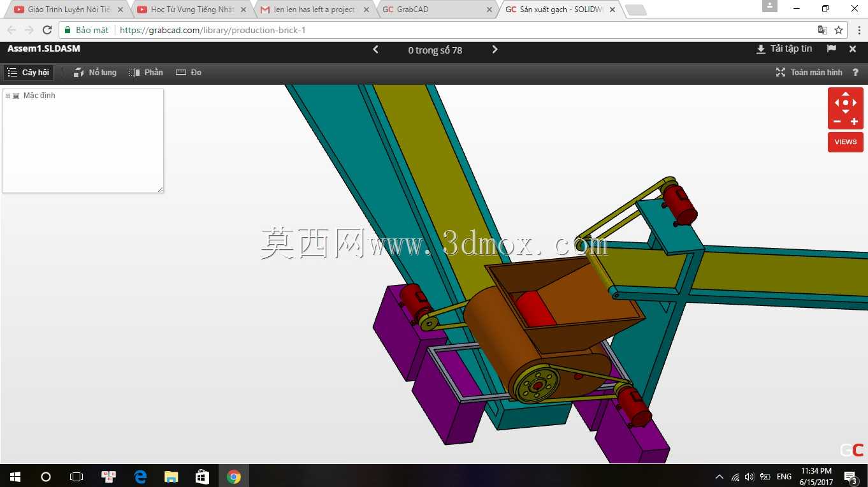The height and width of the screenshot is (487, 868).
Task: Open volume control in system tray
Action: point(749,477)
